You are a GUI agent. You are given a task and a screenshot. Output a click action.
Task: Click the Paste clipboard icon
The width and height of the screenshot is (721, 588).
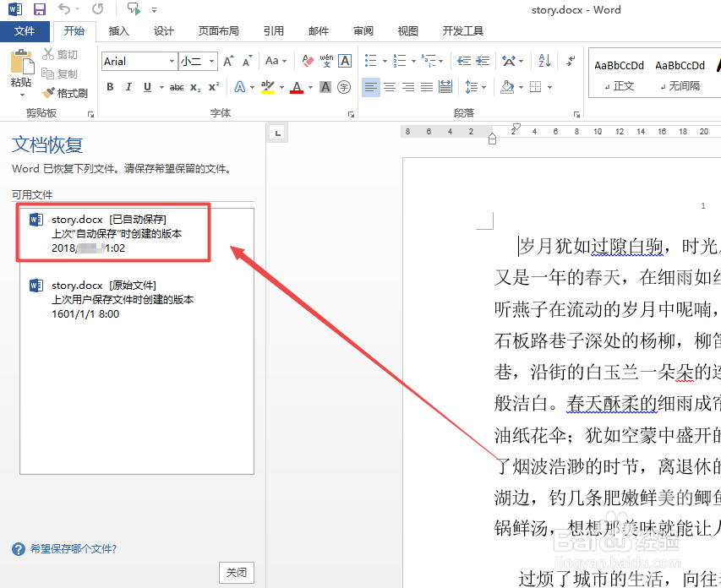[22, 62]
